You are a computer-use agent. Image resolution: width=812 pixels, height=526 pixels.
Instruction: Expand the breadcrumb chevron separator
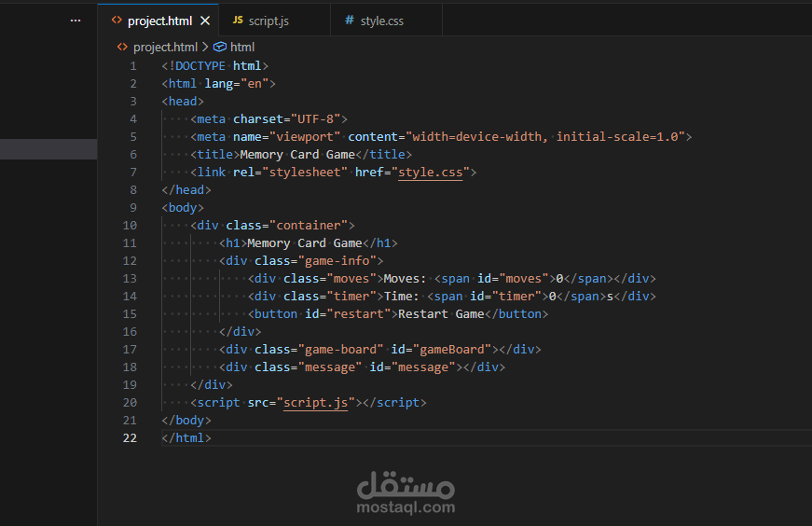point(205,48)
